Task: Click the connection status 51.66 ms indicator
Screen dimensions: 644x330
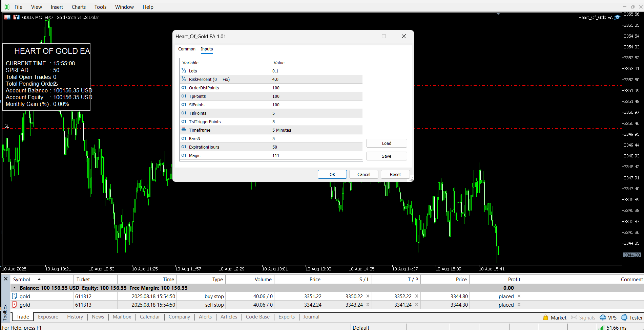Action: [612, 327]
